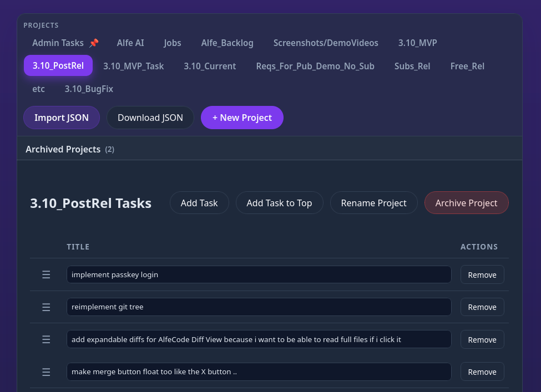
Task: Click Add Task to Top button
Action: 279,203
